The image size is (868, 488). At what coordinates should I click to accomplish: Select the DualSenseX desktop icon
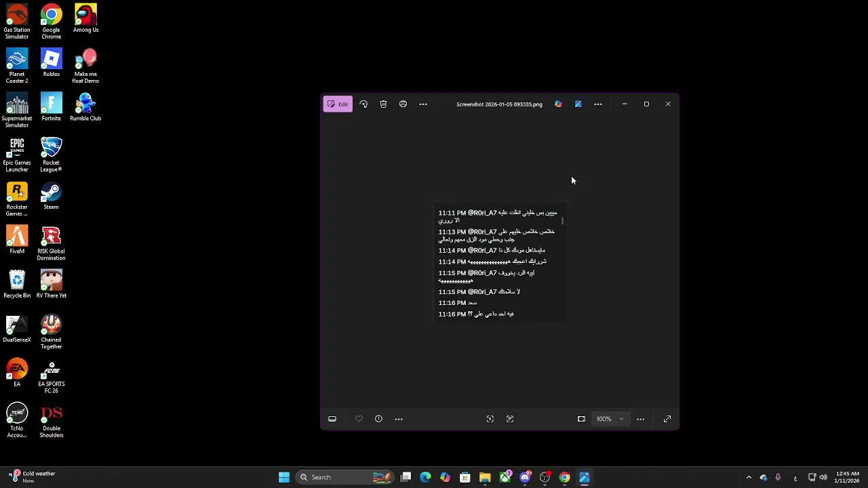17,329
